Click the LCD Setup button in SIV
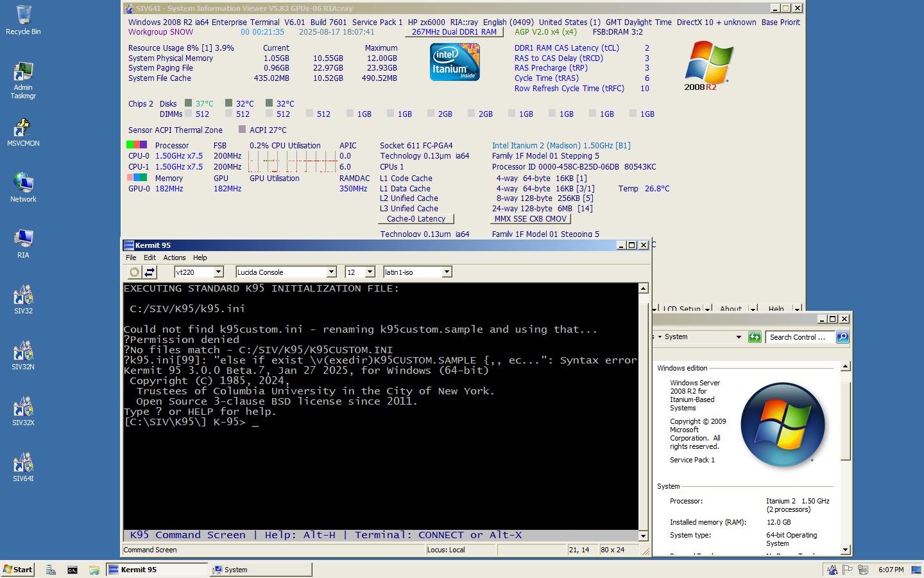 (x=681, y=309)
